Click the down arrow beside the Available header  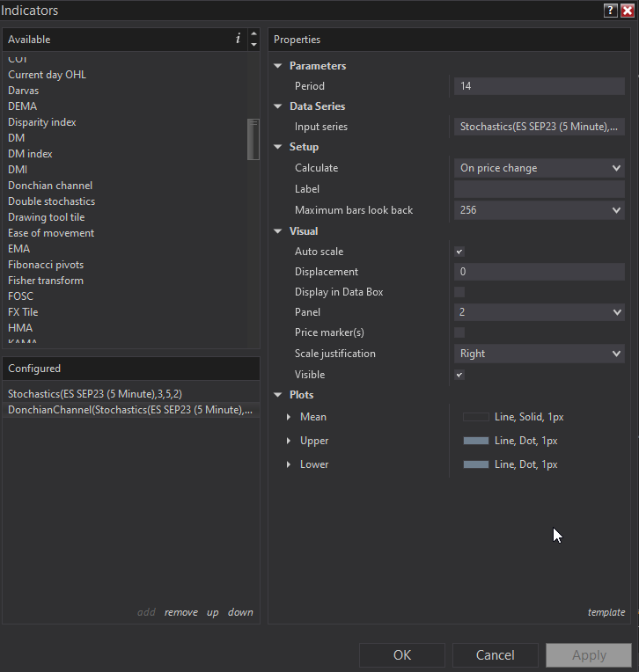(x=253, y=45)
